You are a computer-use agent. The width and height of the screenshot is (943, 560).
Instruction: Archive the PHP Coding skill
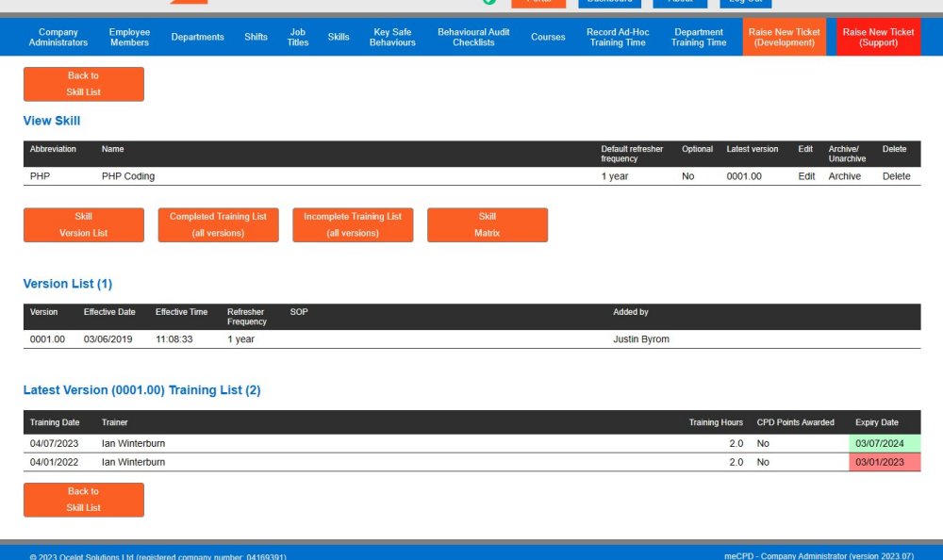tap(844, 176)
